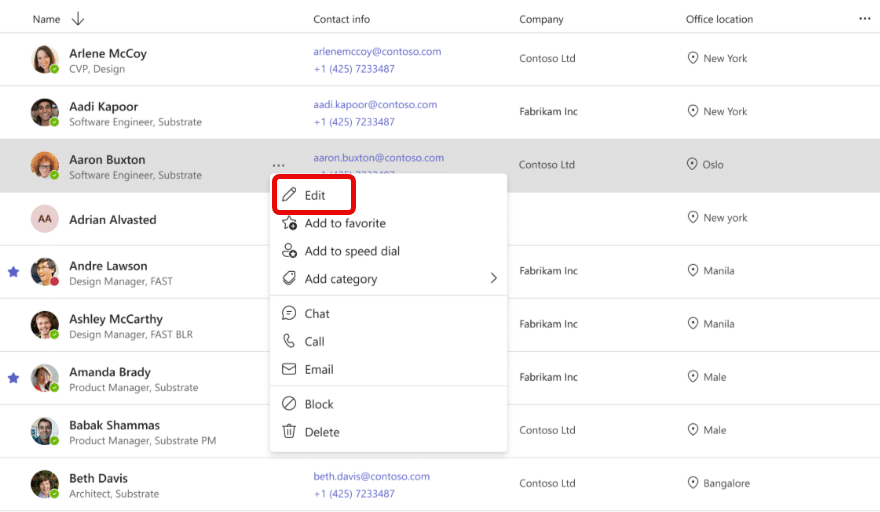Click person icon next to Add to speed dial
Image resolution: width=880 pixels, height=512 pixels.
pos(289,250)
